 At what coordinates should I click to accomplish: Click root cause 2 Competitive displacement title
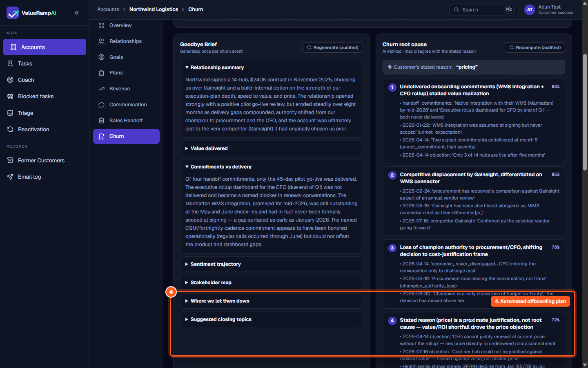471,178
